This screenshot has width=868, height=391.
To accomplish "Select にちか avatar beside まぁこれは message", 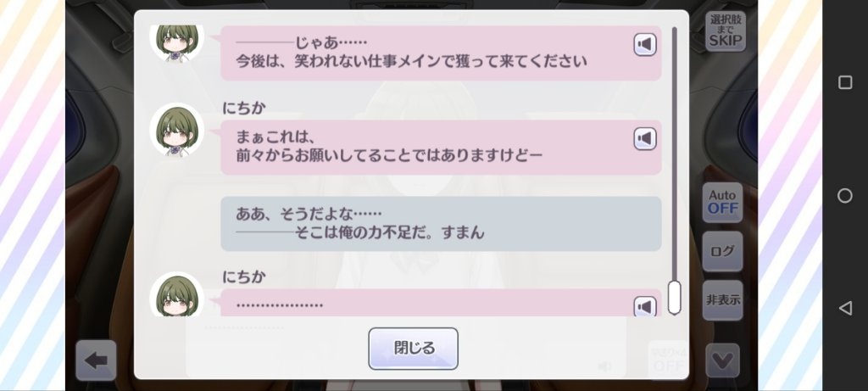I will (177, 131).
